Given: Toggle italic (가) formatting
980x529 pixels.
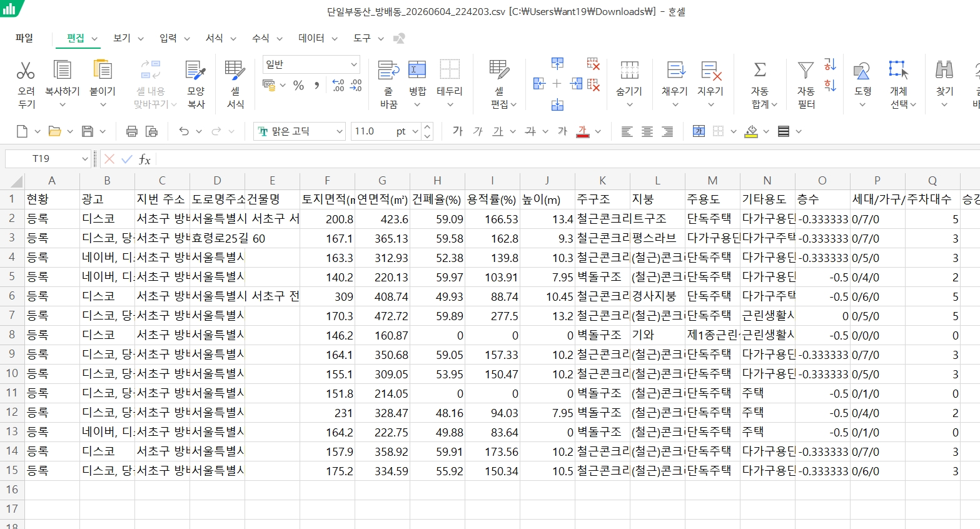Looking at the screenshot, I should [478, 131].
